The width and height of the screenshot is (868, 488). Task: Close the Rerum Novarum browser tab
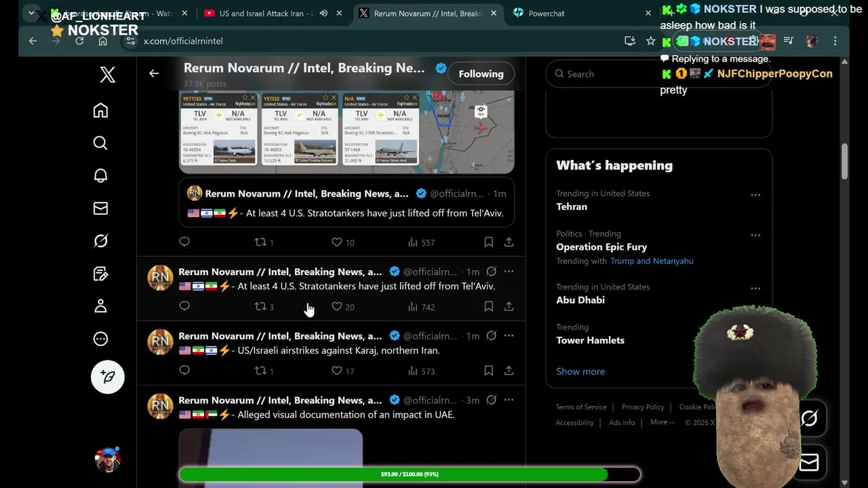[x=494, y=13]
